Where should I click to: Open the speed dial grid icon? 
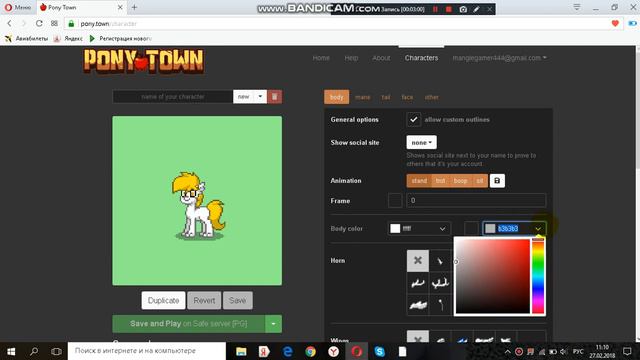54,23
